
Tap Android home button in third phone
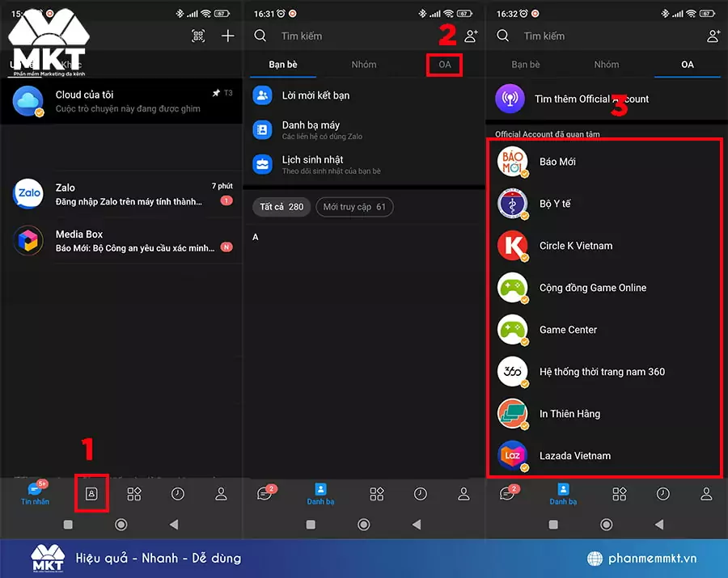[607, 525]
